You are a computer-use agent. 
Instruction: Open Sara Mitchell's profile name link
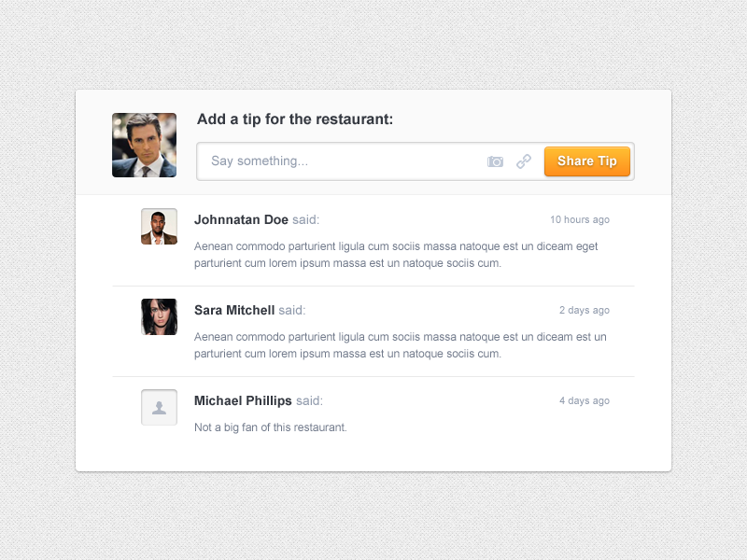(234, 310)
